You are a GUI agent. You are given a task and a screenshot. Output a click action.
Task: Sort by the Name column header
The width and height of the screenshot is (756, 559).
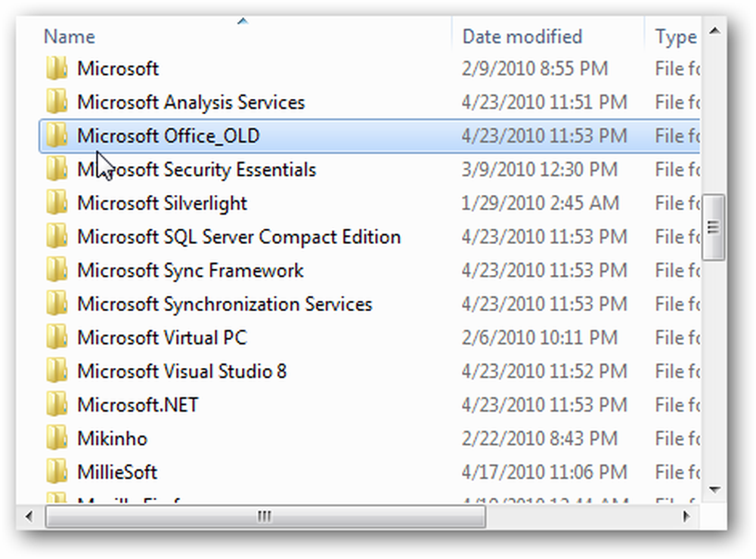70,36
